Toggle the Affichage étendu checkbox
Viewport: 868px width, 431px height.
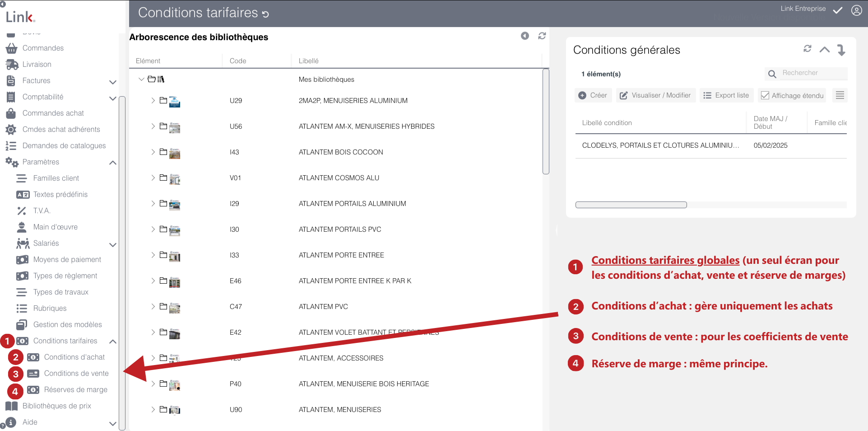click(765, 95)
